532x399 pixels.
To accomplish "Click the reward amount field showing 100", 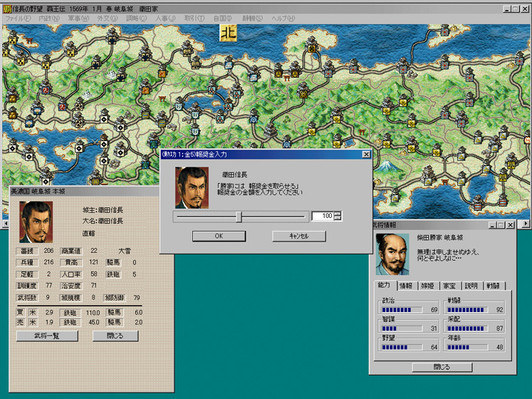I will coord(323,216).
